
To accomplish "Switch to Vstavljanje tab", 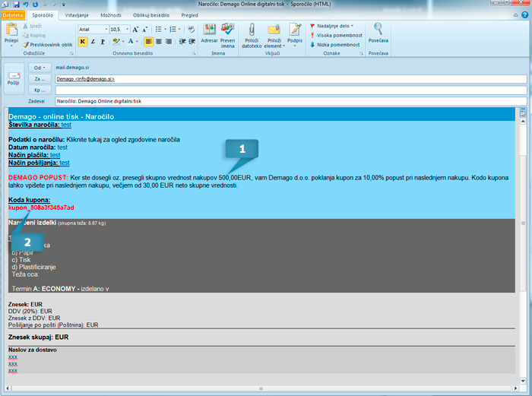I will (77, 15).
